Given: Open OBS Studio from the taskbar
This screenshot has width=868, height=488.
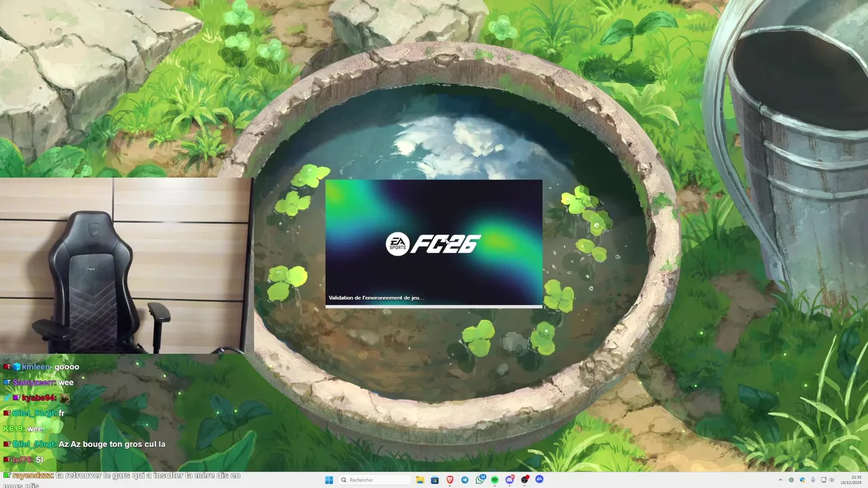Looking at the screenshot, I should click(x=525, y=480).
